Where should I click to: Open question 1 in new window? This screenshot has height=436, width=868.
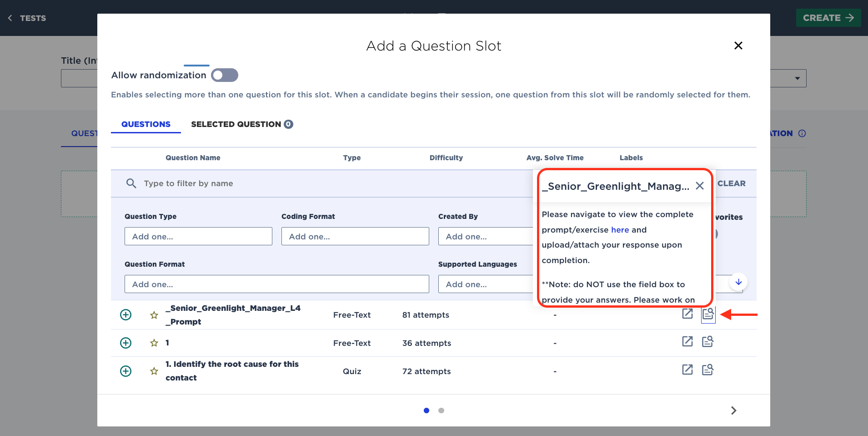coord(687,341)
